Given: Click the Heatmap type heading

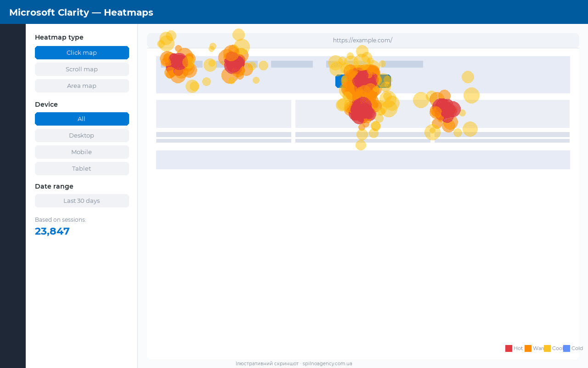Looking at the screenshot, I should [59, 37].
